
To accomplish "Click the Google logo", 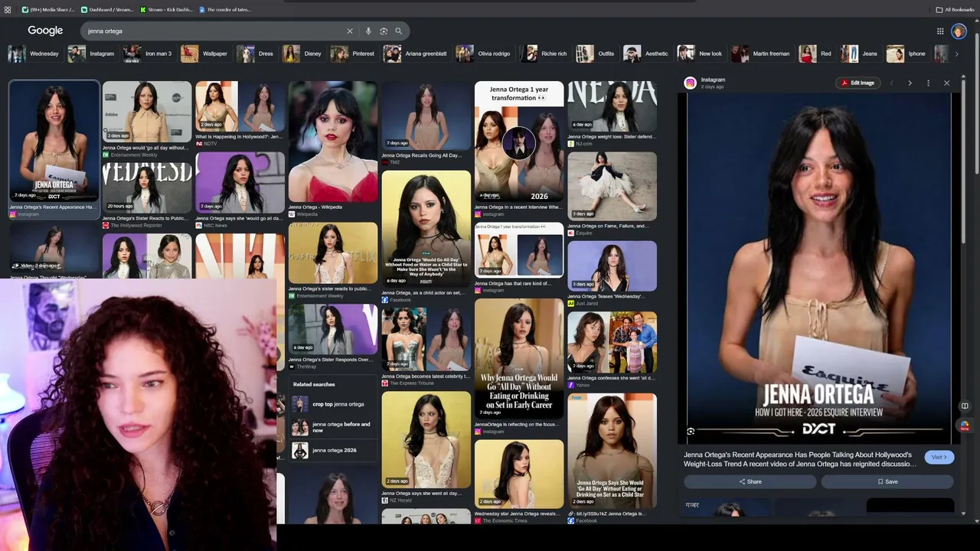I will [45, 31].
